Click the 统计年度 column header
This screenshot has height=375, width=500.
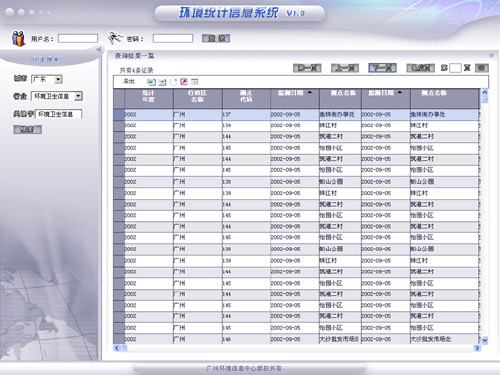[x=149, y=96]
